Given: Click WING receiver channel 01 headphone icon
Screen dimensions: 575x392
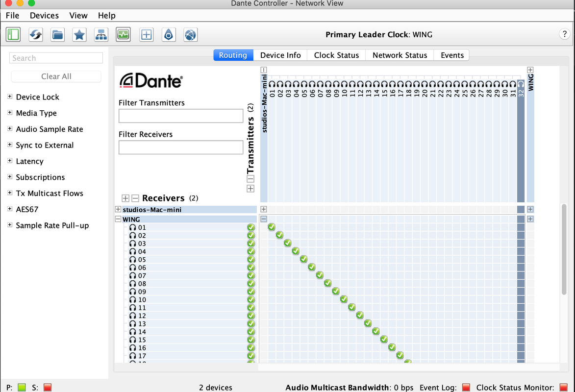Looking at the screenshot, I should click(x=133, y=227).
